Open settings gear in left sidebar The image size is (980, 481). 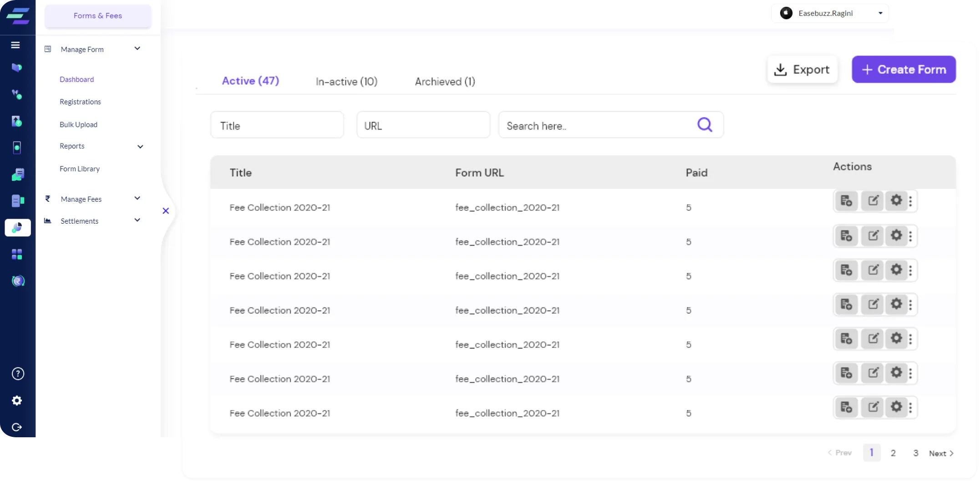point(17,400)
